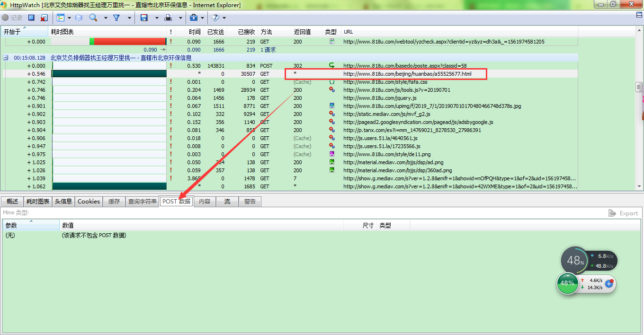Switch to the Cookies tab
The height and width of the screenshot is (335, 644).
(x=89, y=201)
